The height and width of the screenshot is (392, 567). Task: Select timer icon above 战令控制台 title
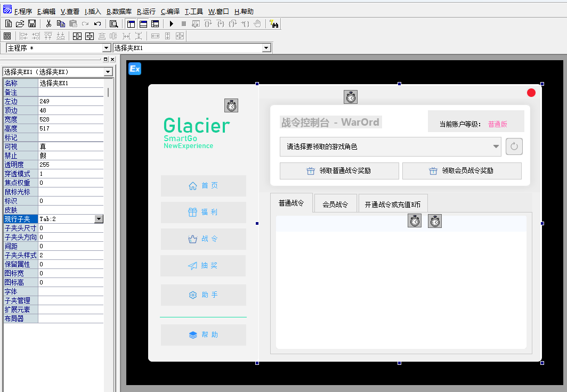coord(351,97)
